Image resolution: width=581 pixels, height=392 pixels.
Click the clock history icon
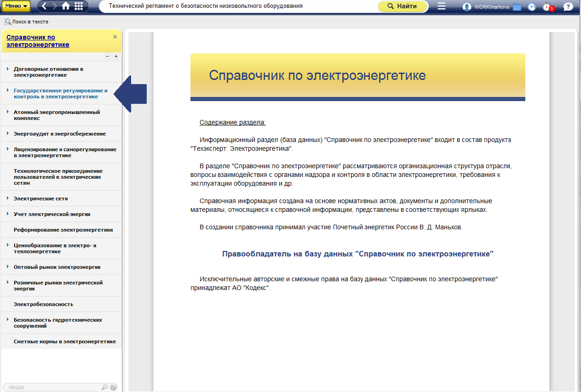tap(532, 7)
